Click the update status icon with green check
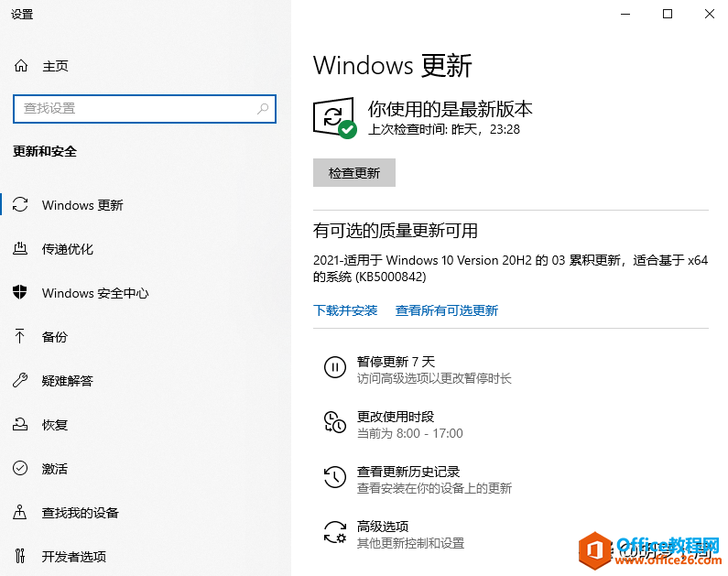728x576 pixels. (x=335, y=117)
